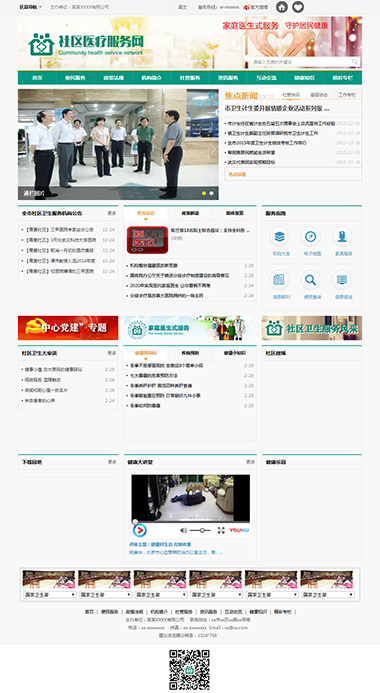This screenshot has height=693, width=380.
Task: Open the 中心党建专题 red banner
Action: coord(68,328)
